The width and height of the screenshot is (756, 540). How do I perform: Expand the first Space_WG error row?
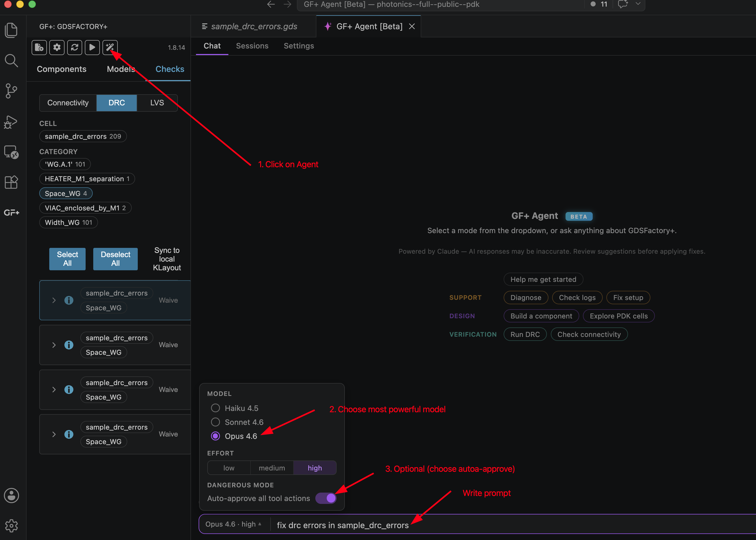pos(54,300)
